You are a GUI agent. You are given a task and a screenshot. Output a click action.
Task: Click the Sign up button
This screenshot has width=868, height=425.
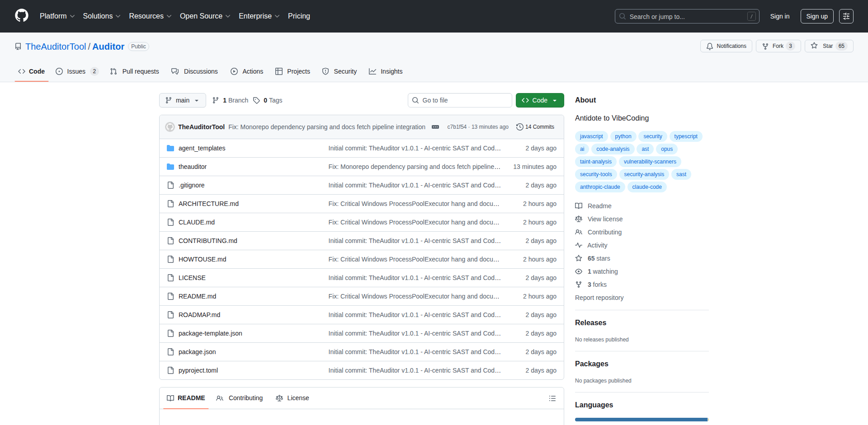[817, 16]
